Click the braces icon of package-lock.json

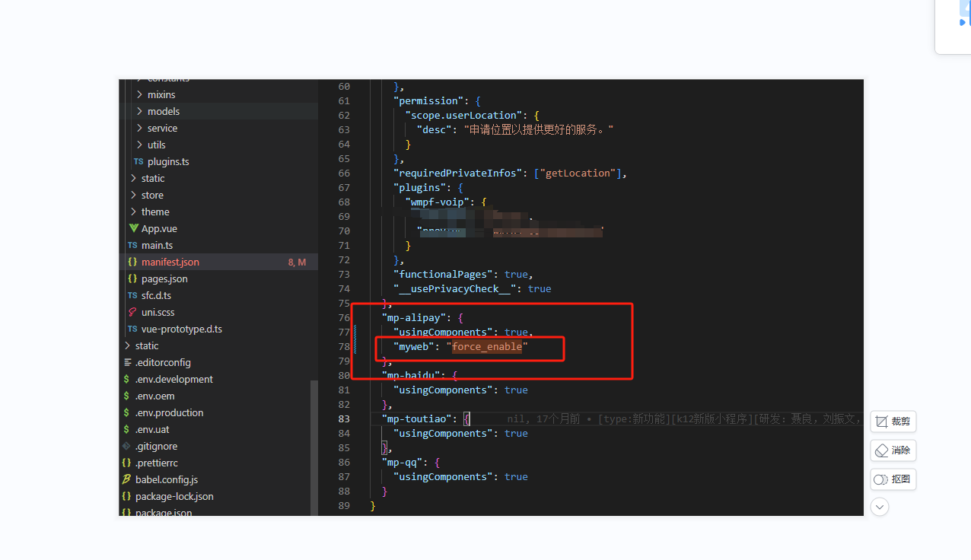(127, 496)
